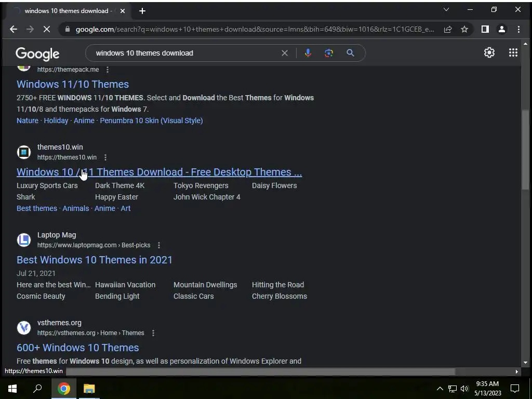
Task: Click the horizontal scrollbar thumb
Action: click(x=260, y=371)
